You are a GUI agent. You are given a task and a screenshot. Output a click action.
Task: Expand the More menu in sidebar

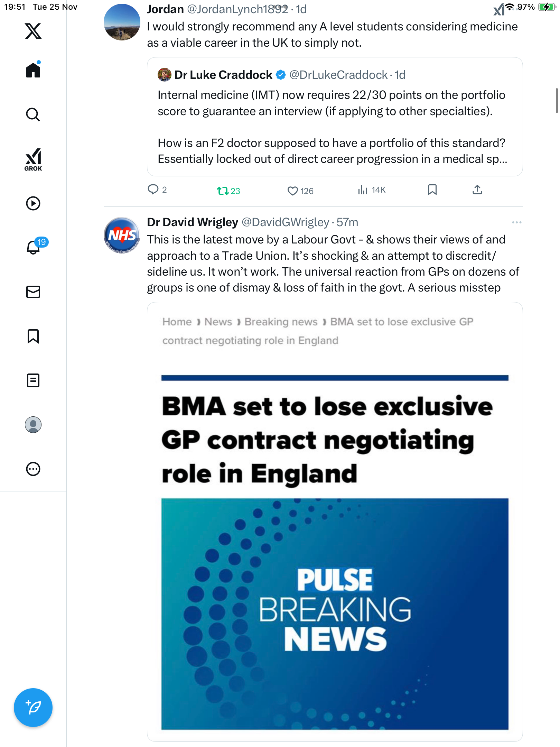click(33, 469)
